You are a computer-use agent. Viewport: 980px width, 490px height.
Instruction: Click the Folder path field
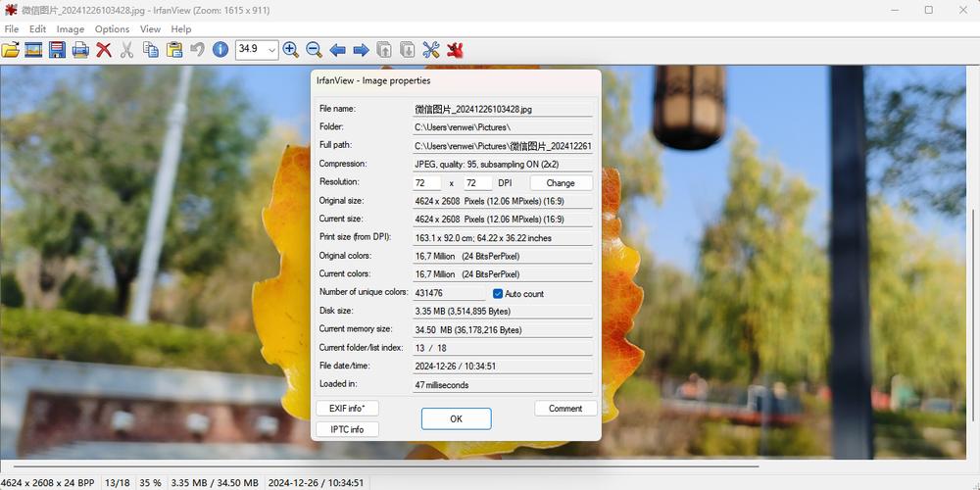click(503, 127)
